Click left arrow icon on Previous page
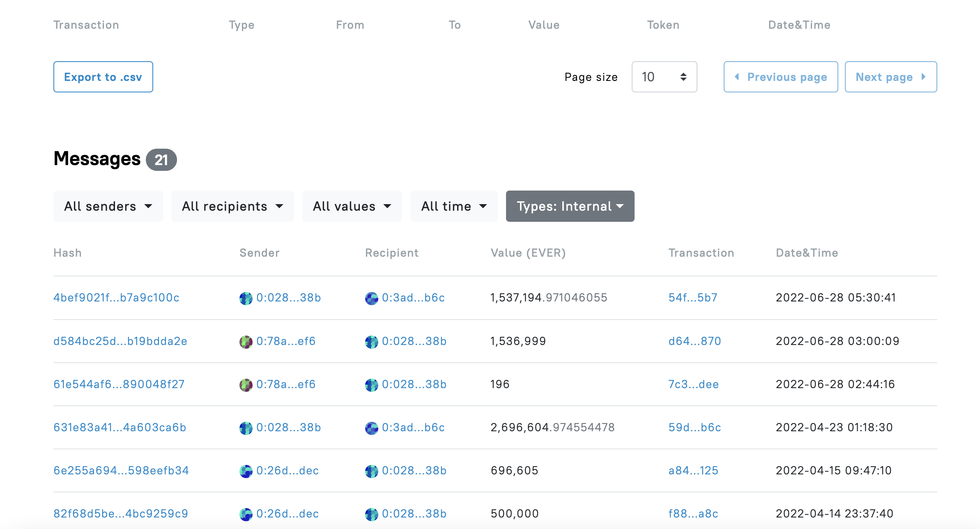Image resolution: width=980 pixels, height=529 pixels. [737, 77]
